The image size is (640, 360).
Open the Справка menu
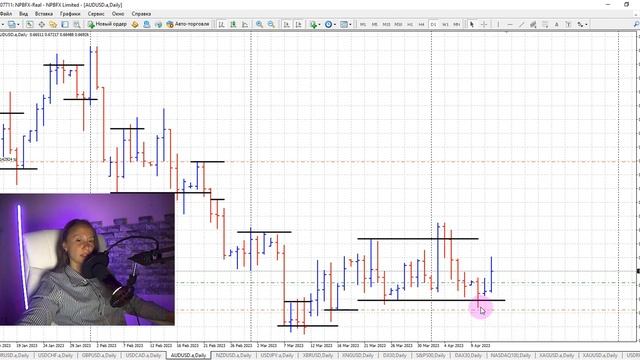[141, 14]
